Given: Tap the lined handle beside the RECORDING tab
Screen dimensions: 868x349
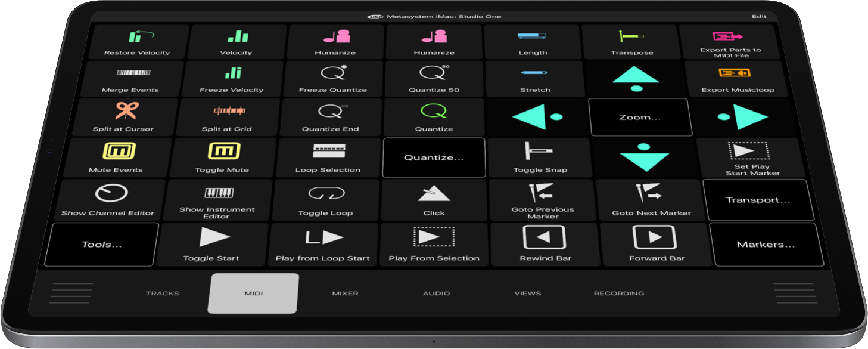Looking at the screenshot, I should 795,294.
